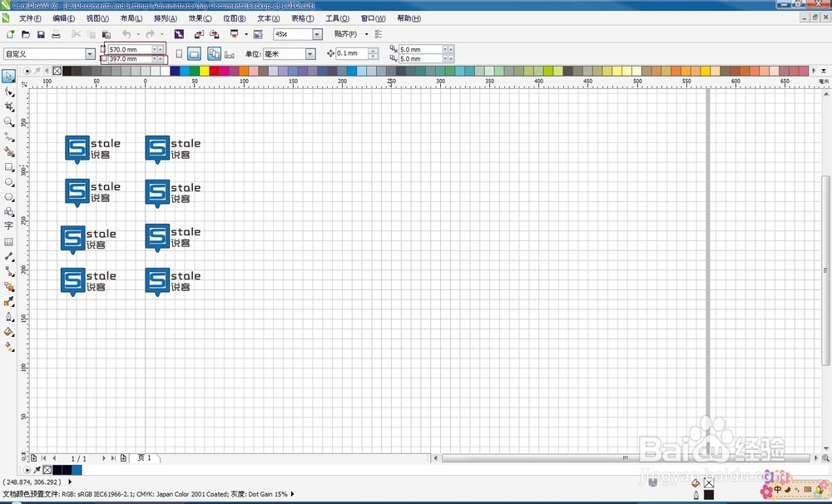Open the 文件(F) menu
The width and height of the screenshot is (832, 504).
pos(30,18)
